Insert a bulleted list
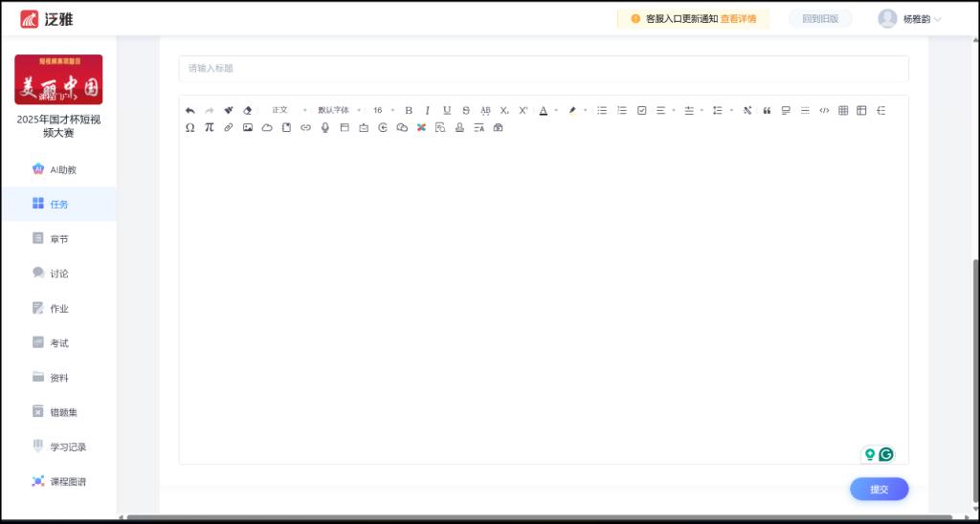The height and width of the screenshot is (524, 980). [x=602, y=111]
